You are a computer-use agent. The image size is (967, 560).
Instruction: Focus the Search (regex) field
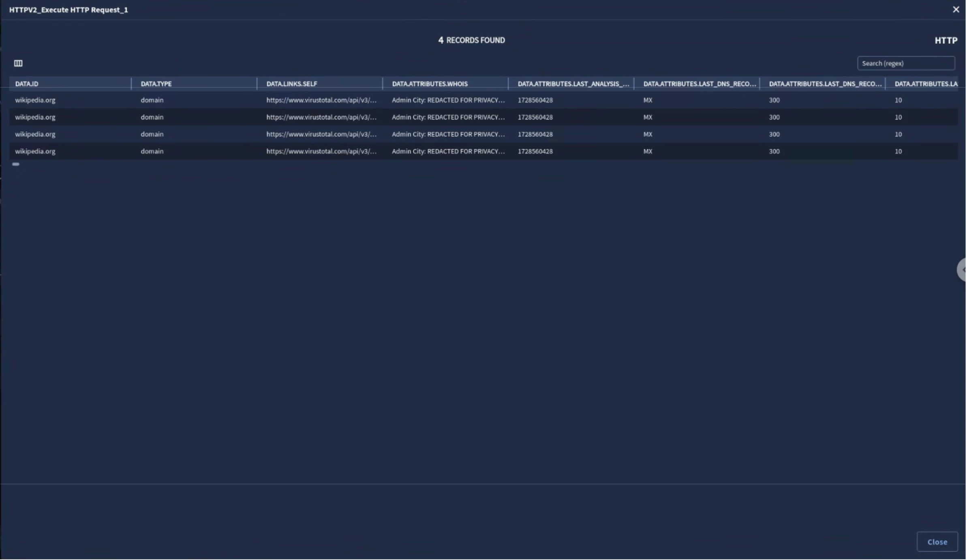pos(907,63)
